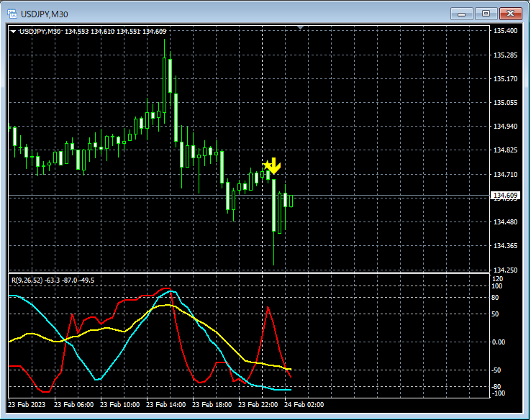531x420 pixels.
Task: Click the yellow down arrow signal marker
Action: point(274,166)
